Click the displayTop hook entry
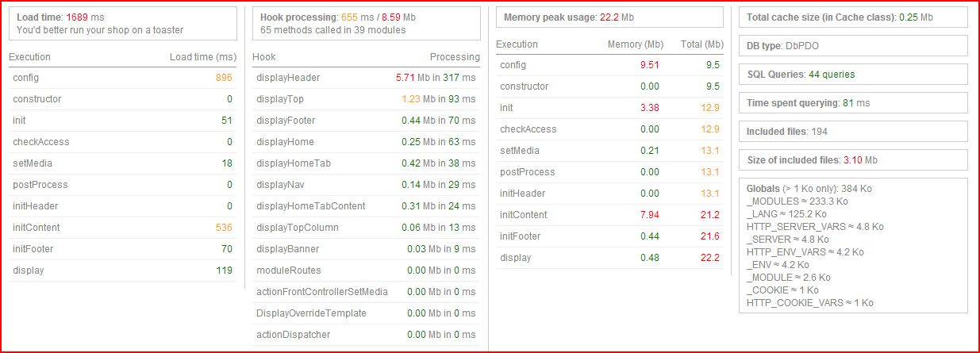 [367, 99]
